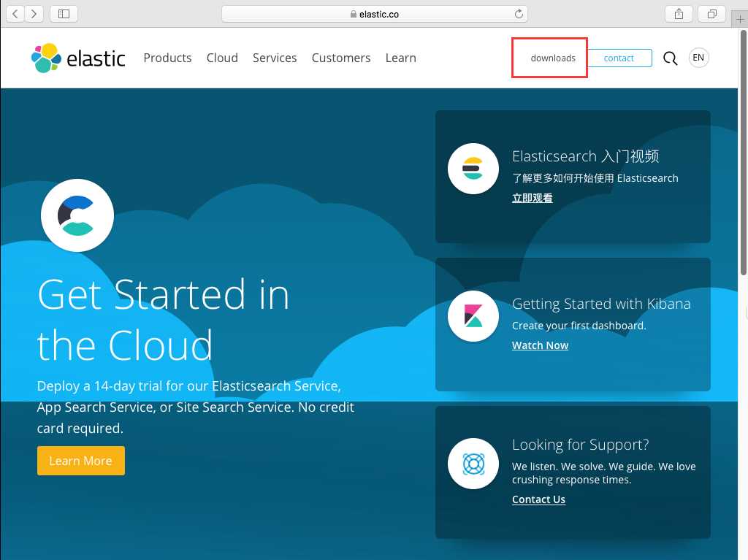748x560 pixels.
Task: Click the yellow Learn More button
Action: coord(80,461)
